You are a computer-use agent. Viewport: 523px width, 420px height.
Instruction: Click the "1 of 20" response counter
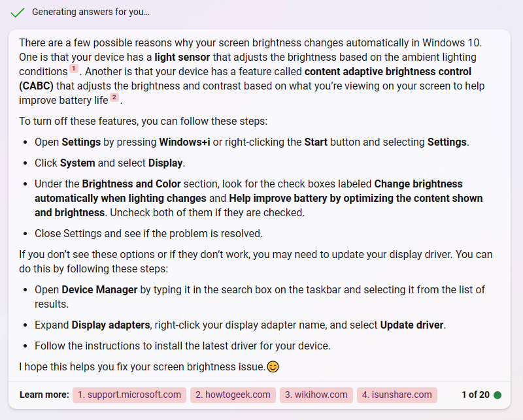click(x=475, y=395)
